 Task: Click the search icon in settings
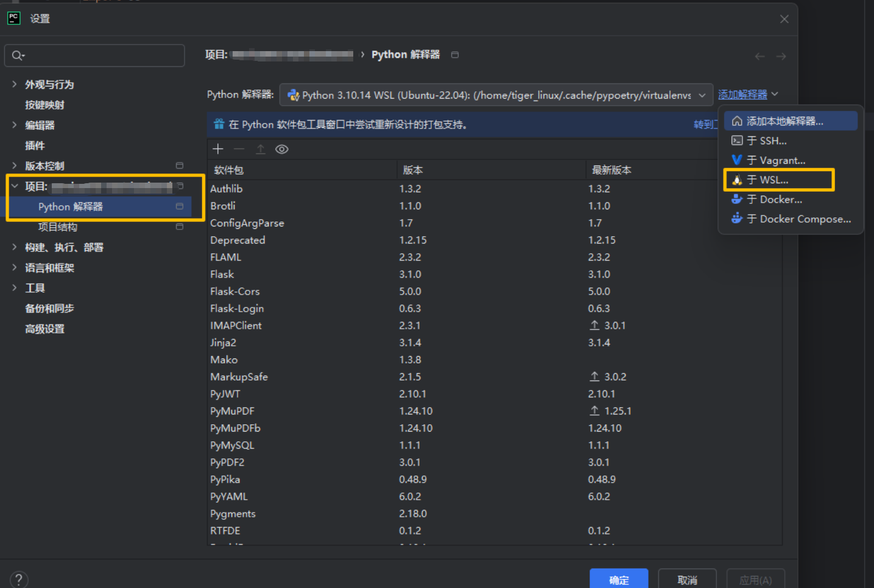(x=18, y=55)
